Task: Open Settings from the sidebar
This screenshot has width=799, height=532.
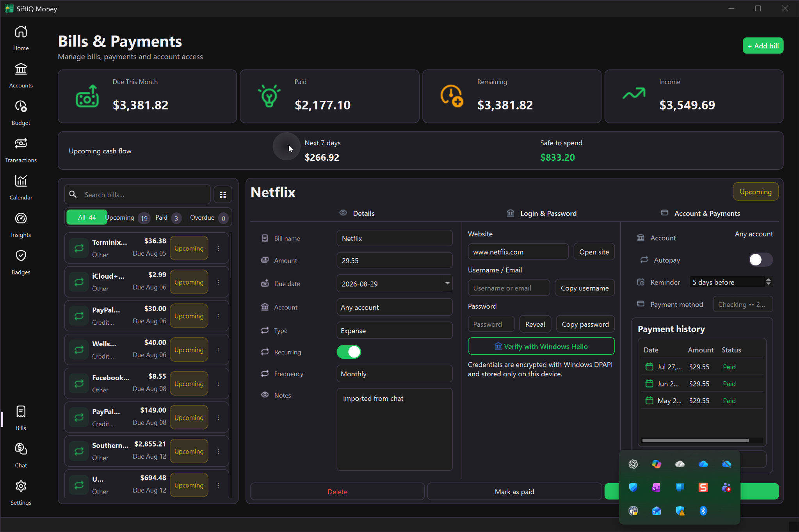Action: click(21, 493)
